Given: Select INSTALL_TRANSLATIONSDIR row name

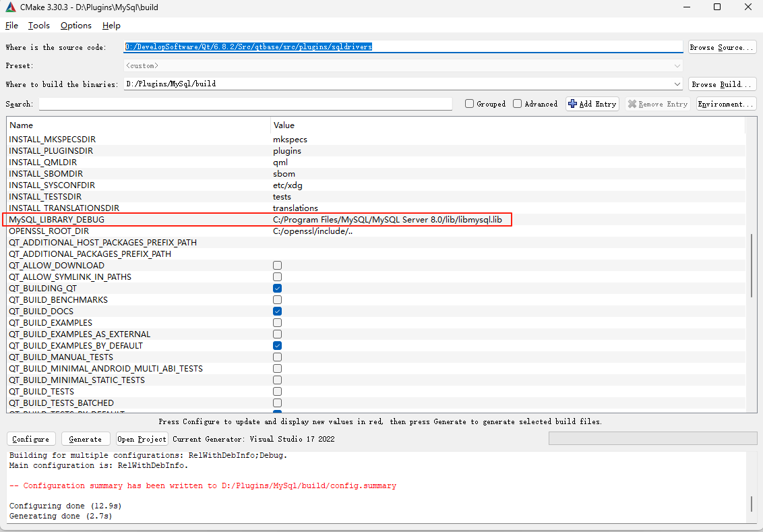Looking at the screenshot, I should pyautogui.click(x=64, y=208).
